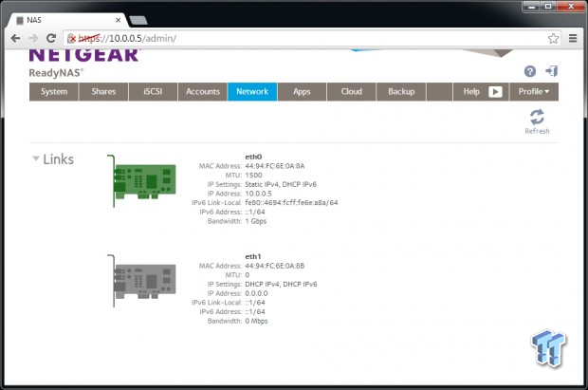Click the browser forward arrow
Screen dimensions: 588x390
[33, 38]
